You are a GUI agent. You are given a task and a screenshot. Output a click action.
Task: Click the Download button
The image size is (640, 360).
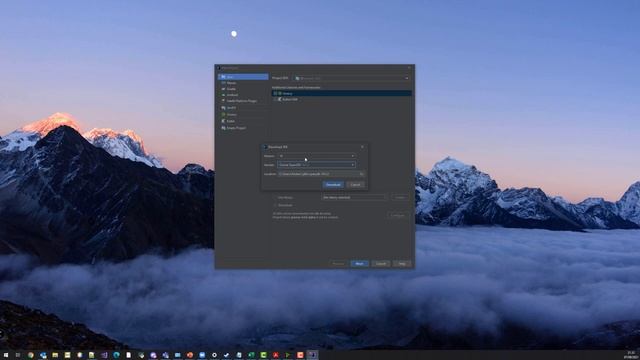[333, 185]
